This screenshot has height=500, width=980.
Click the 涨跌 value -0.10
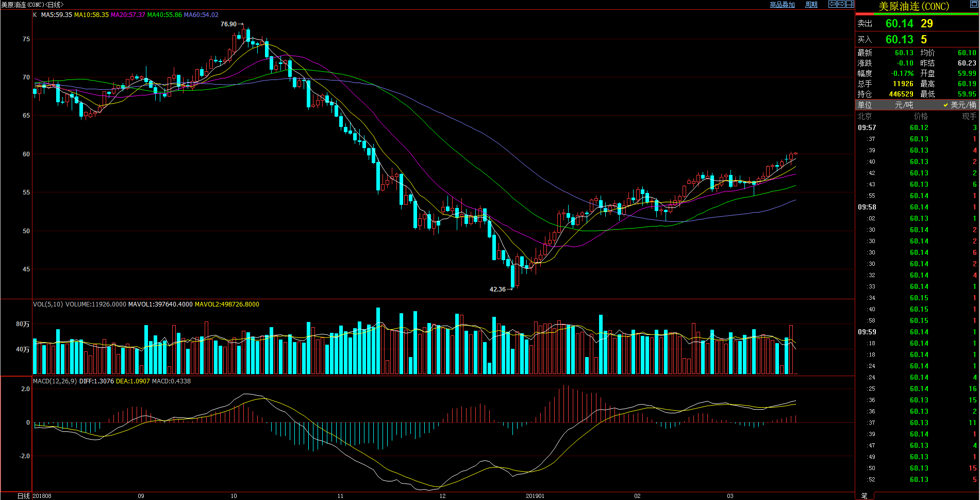905,63
